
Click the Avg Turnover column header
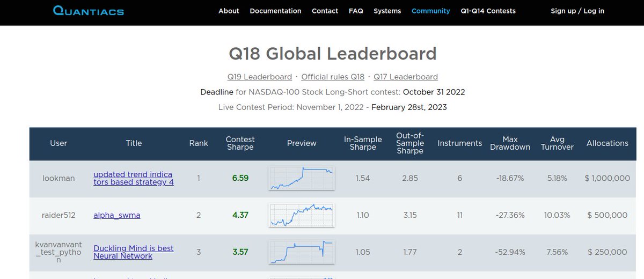tap(557, 143)
